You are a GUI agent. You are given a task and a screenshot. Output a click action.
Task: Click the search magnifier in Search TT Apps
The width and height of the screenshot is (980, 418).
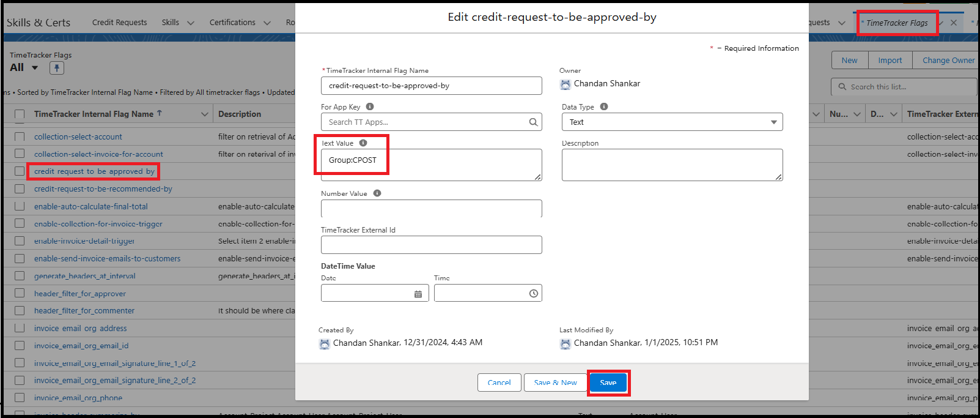tap(533, 122)
